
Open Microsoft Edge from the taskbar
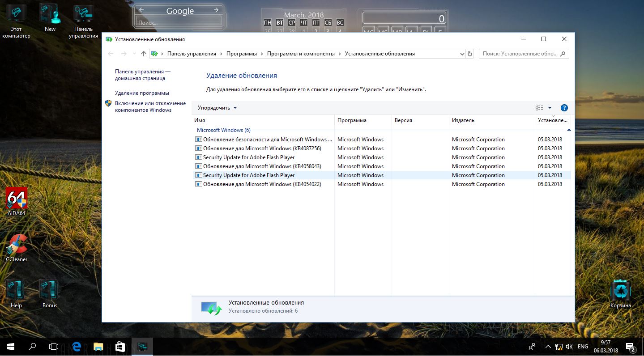tap(77, 347)
